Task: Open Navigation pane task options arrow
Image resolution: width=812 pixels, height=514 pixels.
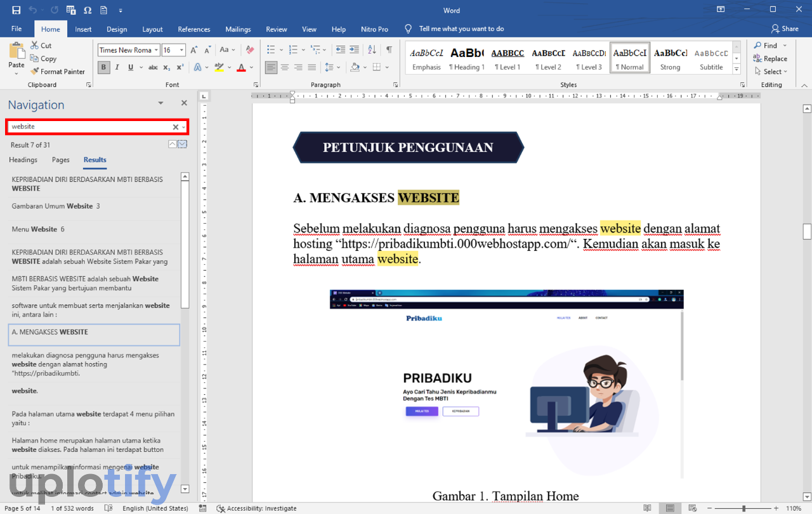Action: 160,103
